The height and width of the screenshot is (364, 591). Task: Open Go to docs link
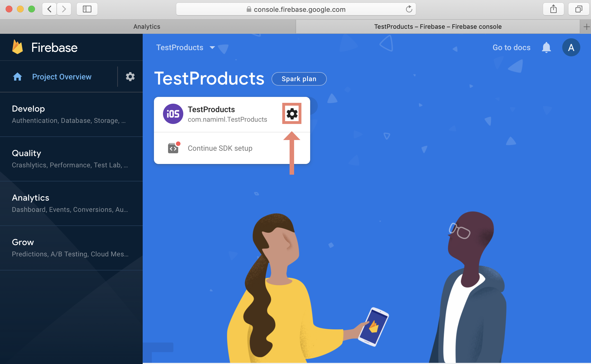click(511, 47)
